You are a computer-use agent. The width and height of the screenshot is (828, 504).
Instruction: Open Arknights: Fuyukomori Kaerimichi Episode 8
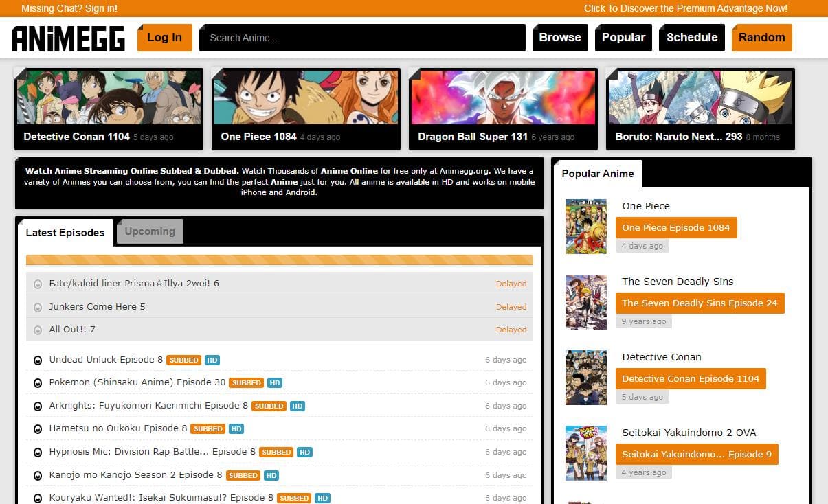148,406
